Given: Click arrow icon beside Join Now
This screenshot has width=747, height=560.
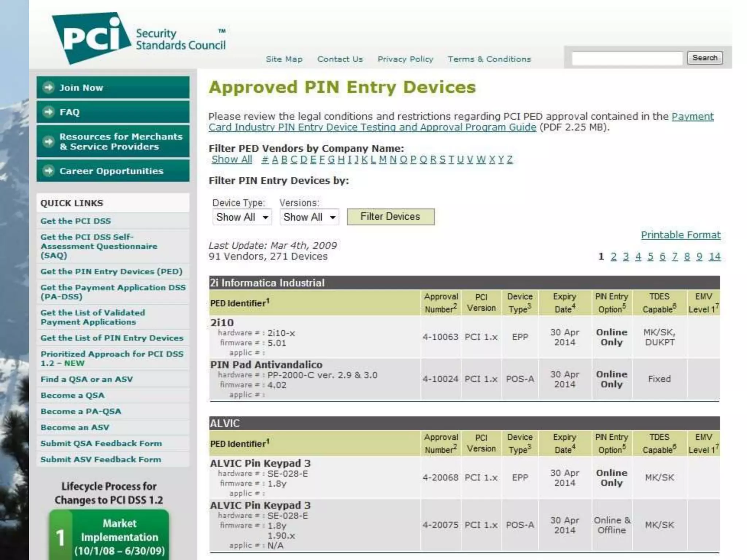Looking at the screenshot, I should click(48, 87).
